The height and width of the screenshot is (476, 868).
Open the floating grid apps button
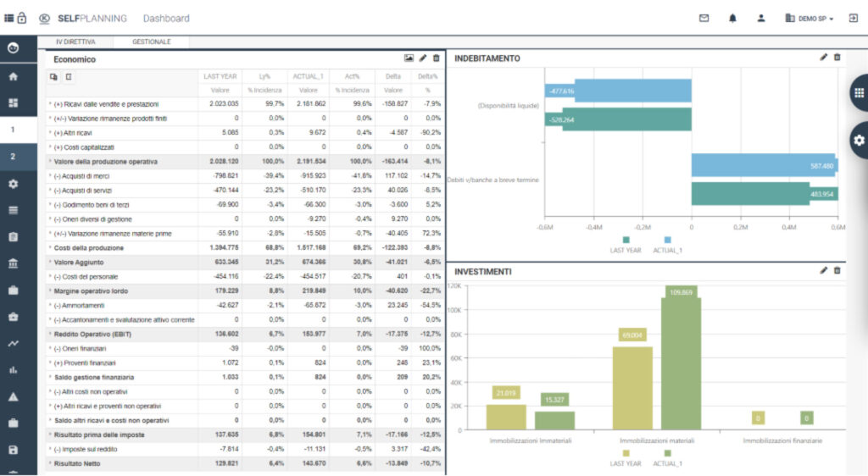[858, 93]
